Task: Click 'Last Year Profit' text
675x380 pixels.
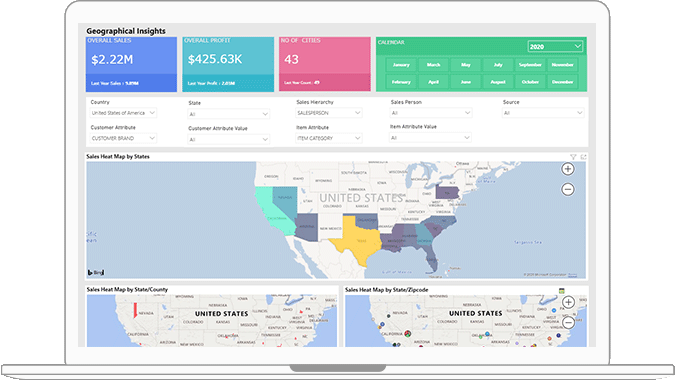Action: [x=211, y=83]
